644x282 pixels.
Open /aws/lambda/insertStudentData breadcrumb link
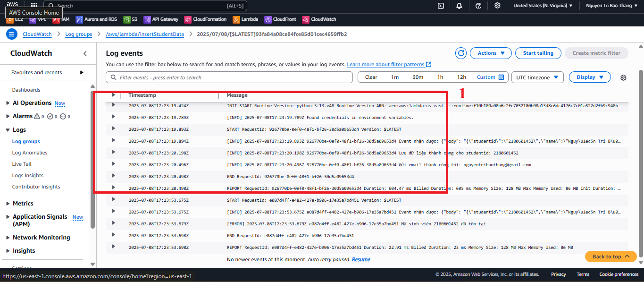[x=145, y=34]
